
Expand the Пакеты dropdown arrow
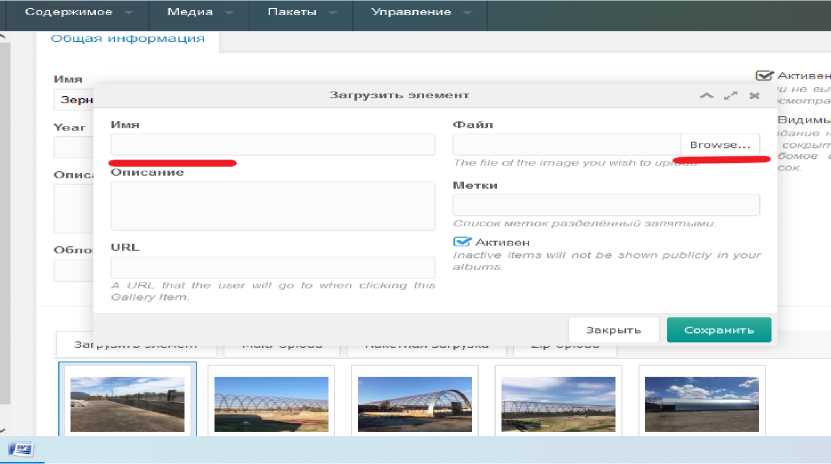coord(333,12)
